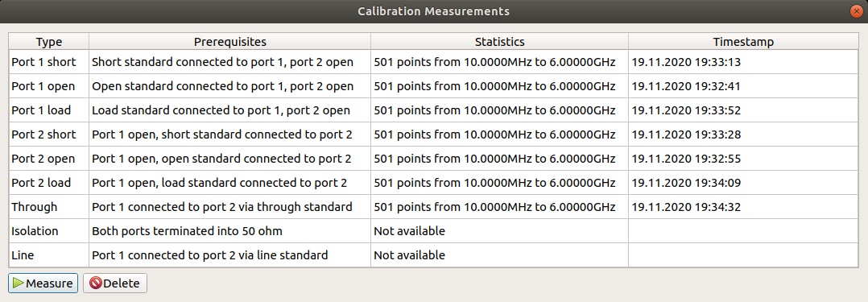Click the Statistics column header
Viewport: 868px width, 302px height.
499,42
